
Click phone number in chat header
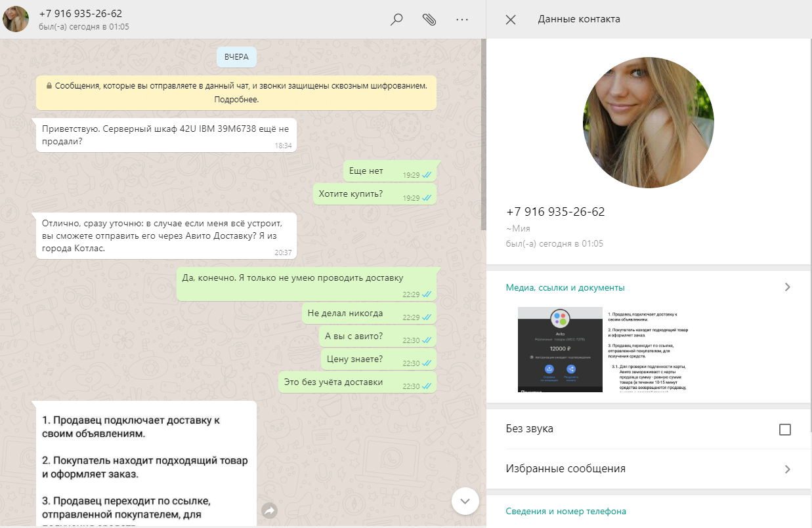coord(80,14)
